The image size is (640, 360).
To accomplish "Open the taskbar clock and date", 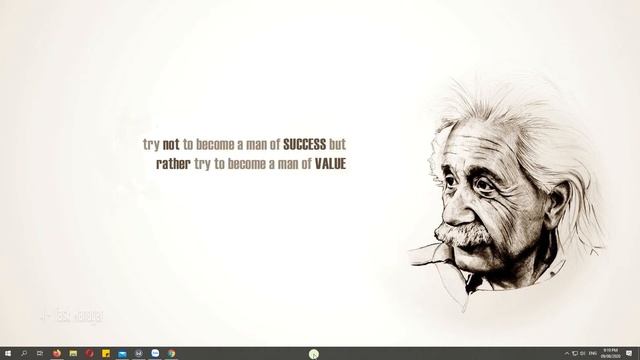I will 611,353.
